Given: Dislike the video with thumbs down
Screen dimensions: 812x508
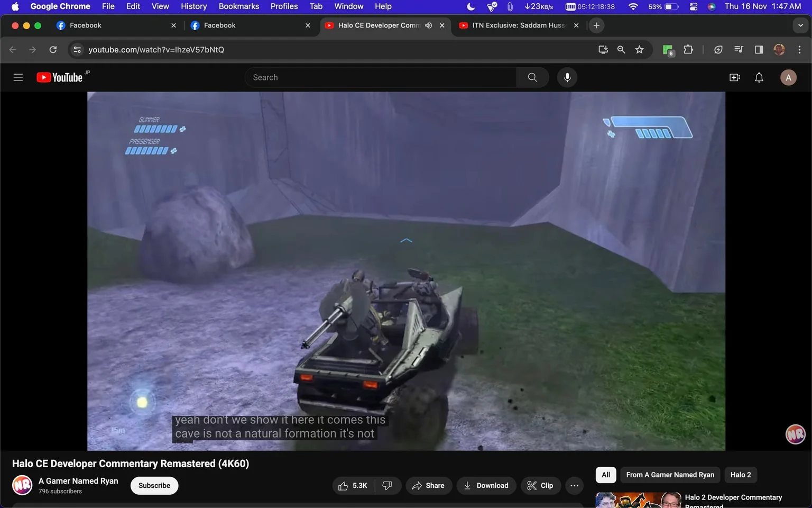Looking at the screenshot, I should [387, 486].
